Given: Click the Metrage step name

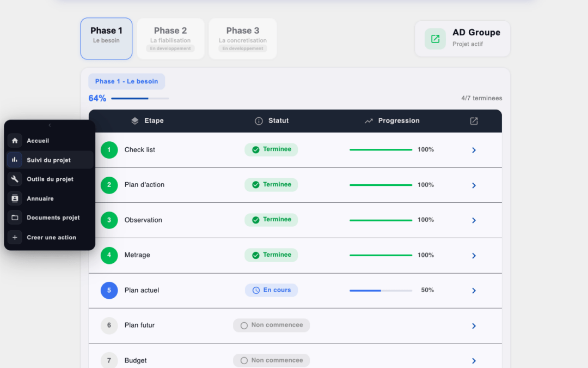Looking at the screenshot, I should tap(137, 255).
